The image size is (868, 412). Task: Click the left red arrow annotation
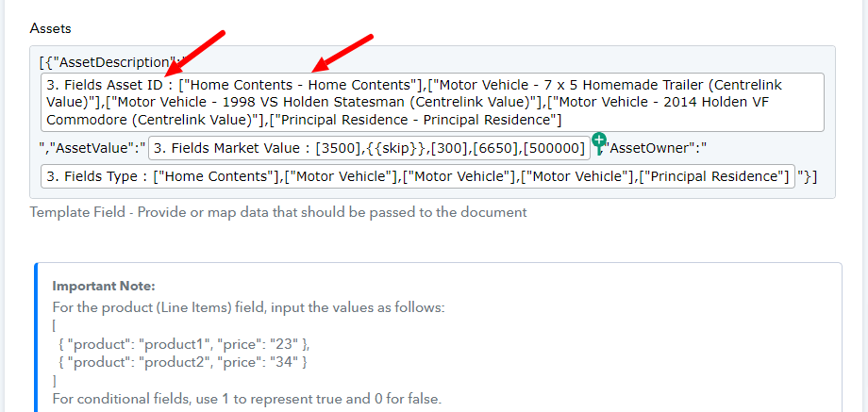(195, 54)
